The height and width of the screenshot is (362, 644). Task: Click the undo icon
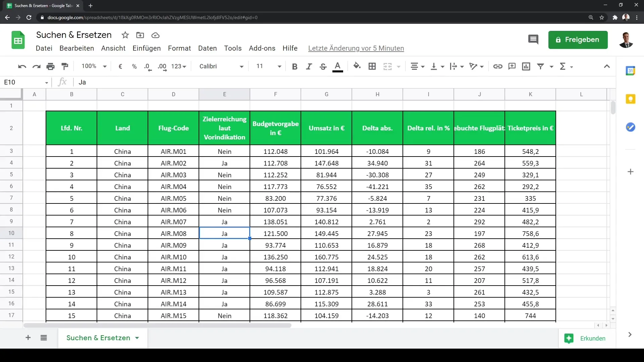[22, 66]
